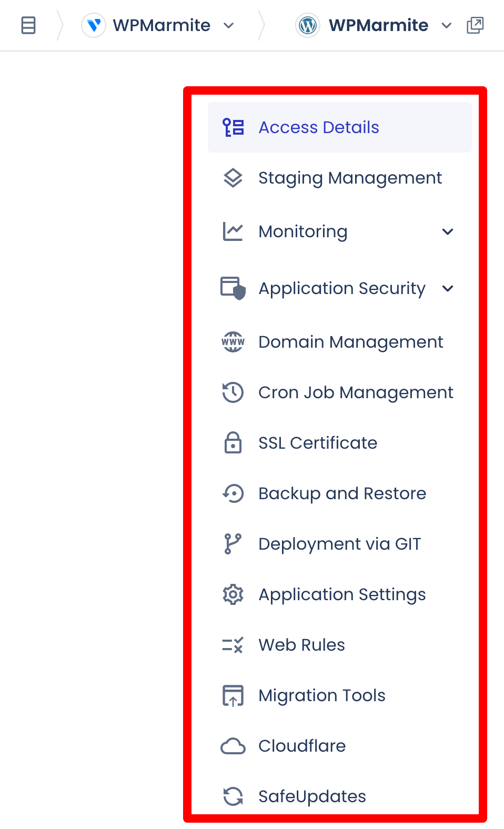The image size is (504, 829).
Task: Click the clock icon beside Cron Job Management
Action: [233, 392]
